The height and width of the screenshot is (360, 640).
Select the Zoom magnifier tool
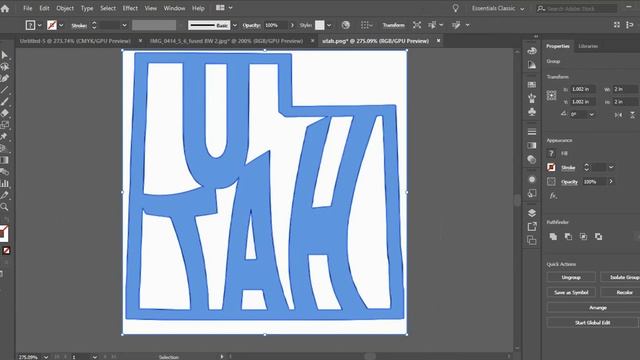coord(4,207)
